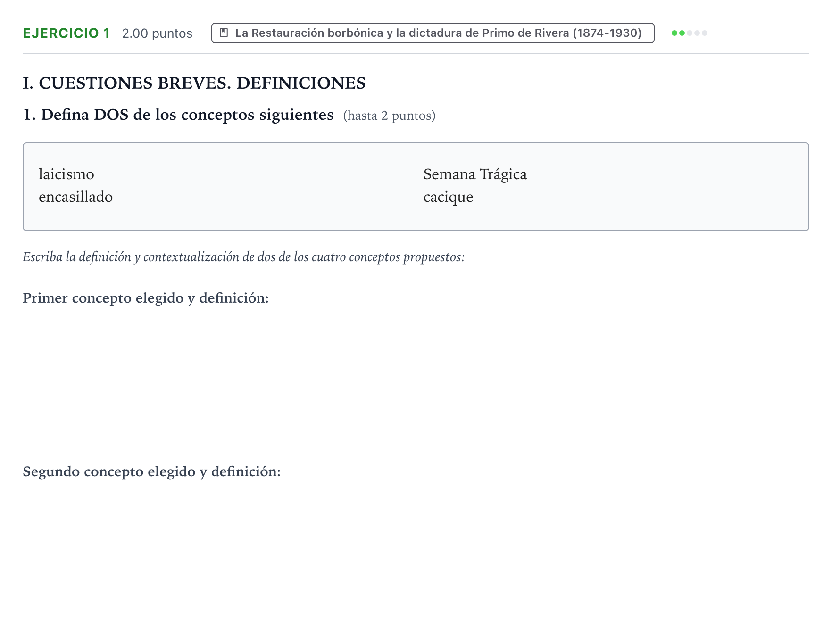This screenshot has height=644, width=832.
Task: Click the last gray difficulty dot
Action: 705,33
